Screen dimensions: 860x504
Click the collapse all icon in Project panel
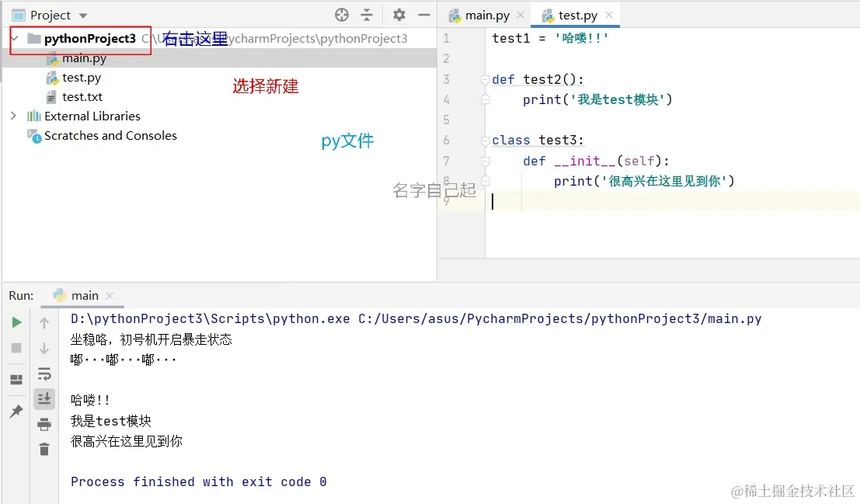tap(367, 15)
